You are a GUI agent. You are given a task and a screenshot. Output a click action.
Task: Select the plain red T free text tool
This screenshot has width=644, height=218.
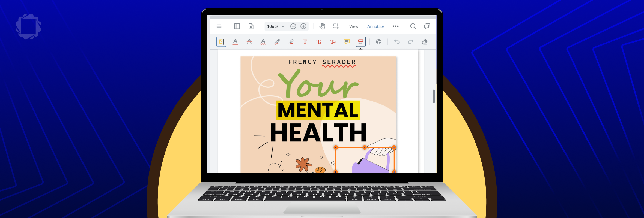305,42
